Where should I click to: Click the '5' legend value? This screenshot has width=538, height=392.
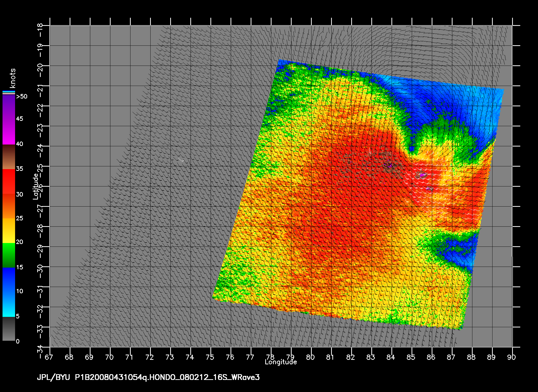coord(18,316)
